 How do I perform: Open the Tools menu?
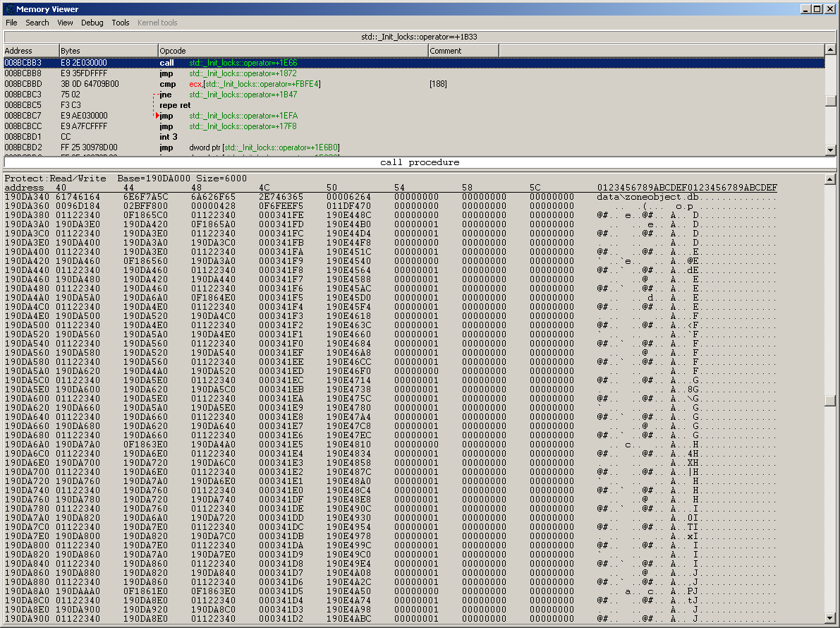click(121, 23)
